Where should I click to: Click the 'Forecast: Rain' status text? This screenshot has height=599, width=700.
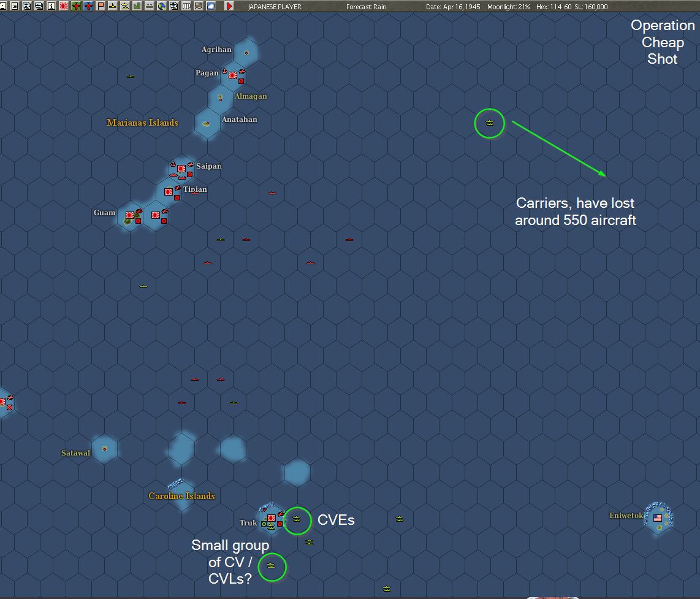tap(367, 7)
